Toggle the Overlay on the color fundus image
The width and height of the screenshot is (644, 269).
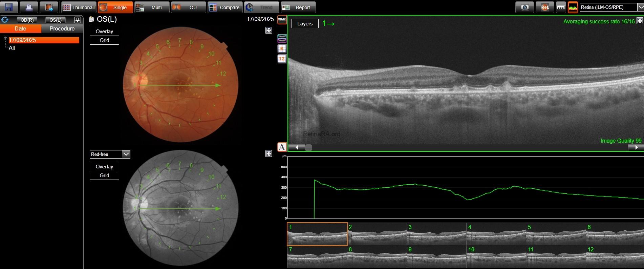tap(104, 32)
